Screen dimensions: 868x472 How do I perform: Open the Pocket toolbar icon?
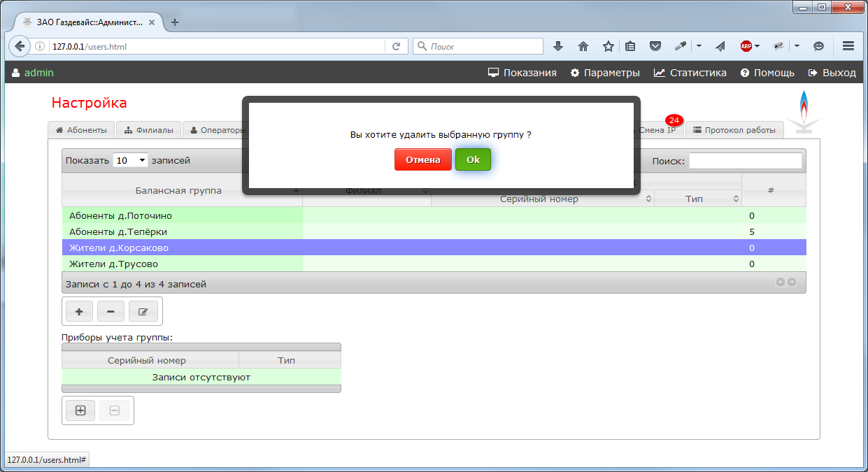pos(655,46)
